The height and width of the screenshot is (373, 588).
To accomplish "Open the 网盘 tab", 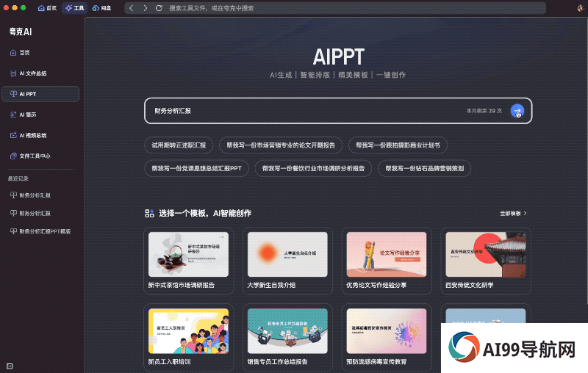I will (x=101, y=8).
